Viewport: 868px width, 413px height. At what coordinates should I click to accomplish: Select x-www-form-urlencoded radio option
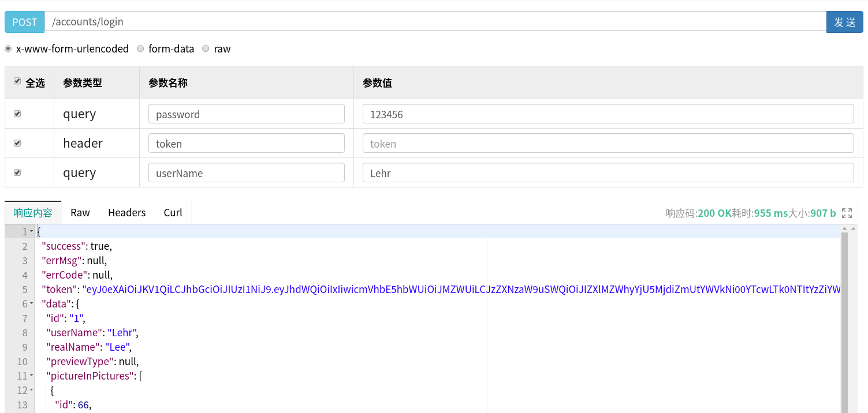(x=8, y=48)
